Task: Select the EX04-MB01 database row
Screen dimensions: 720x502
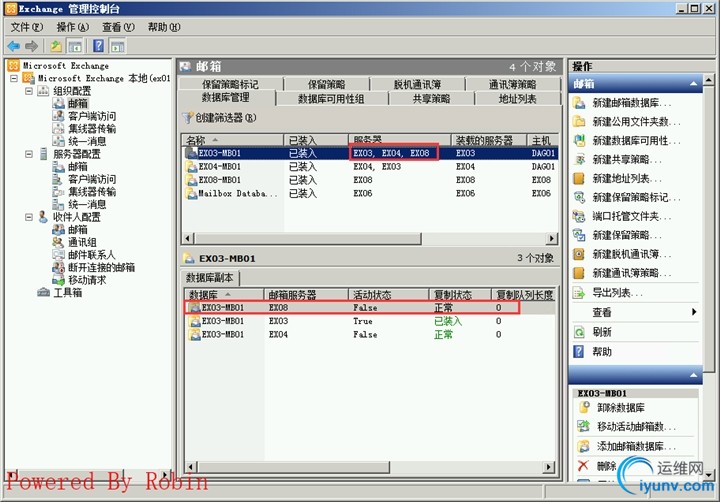Action: click(x=370, y=166)
